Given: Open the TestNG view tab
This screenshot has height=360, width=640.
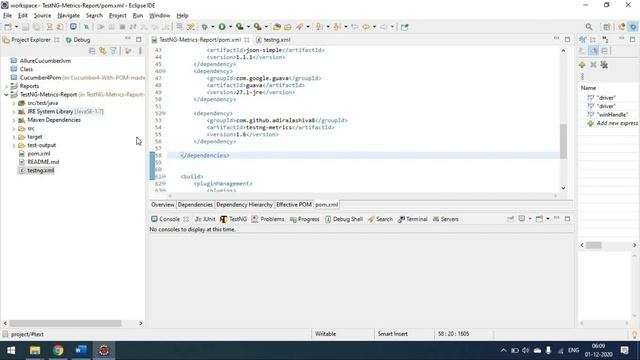Looking at the screenshot, I should 233,219.
